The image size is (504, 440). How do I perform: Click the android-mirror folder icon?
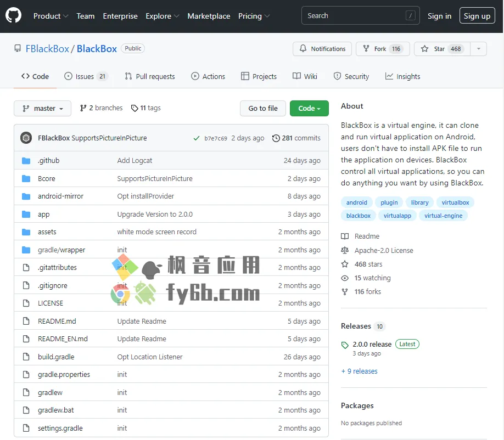26,196
